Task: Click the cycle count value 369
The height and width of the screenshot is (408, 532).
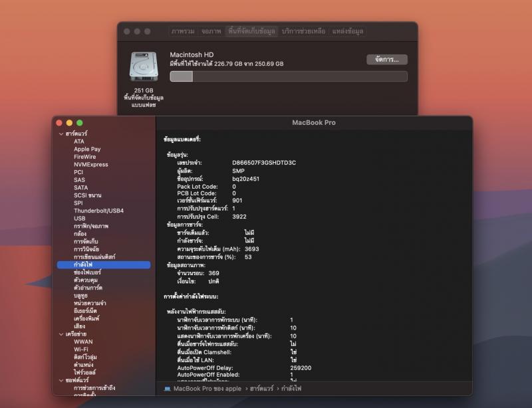Action: pyautogui.click(x=213, y=273)
